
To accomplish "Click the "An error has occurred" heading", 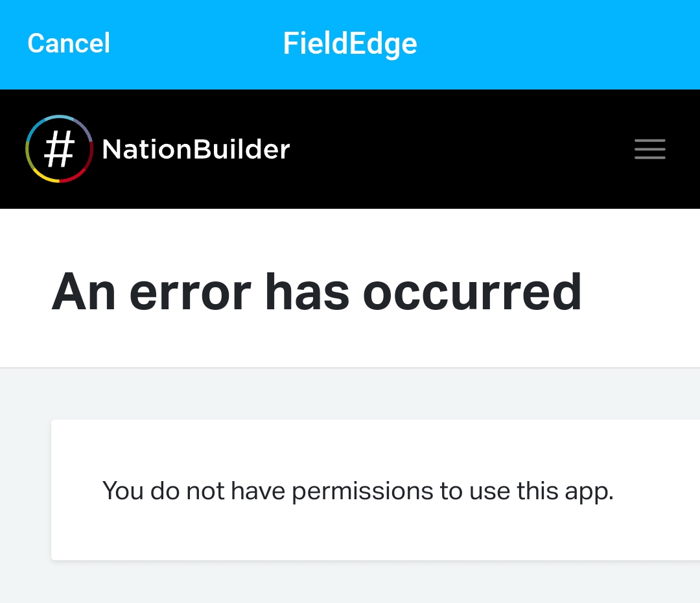I will point(316,292).
